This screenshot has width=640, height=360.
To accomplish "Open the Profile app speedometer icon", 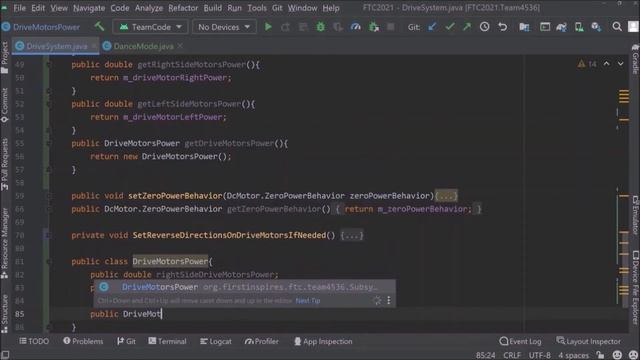I will pyautogui.click(x=356, y=27).
